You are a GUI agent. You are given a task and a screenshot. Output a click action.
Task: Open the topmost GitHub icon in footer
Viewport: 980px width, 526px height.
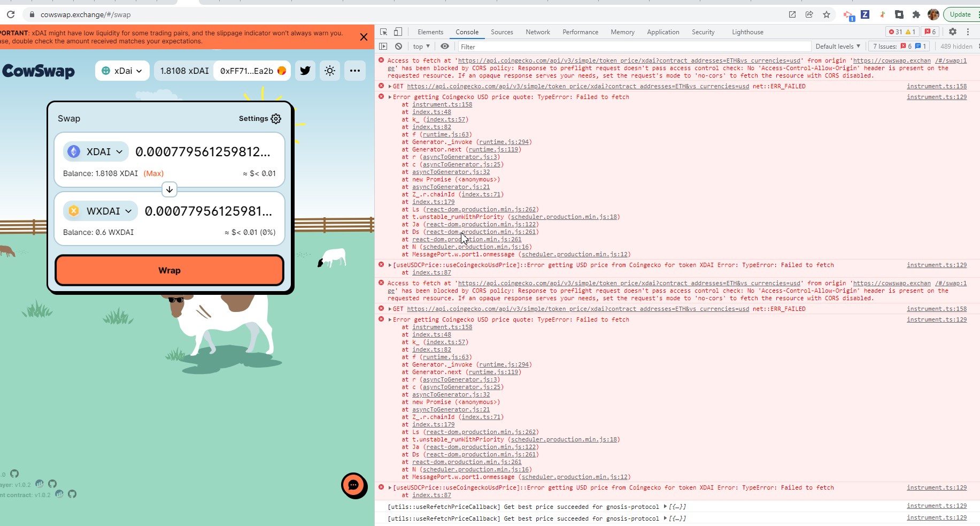point(14,474)
